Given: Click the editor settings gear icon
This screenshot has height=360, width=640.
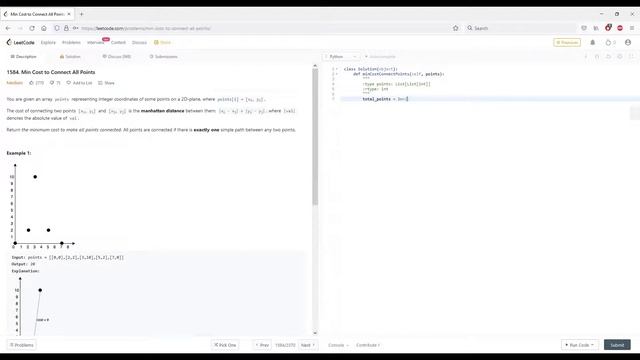Looking at the screenshot, I should click(620, 57).
